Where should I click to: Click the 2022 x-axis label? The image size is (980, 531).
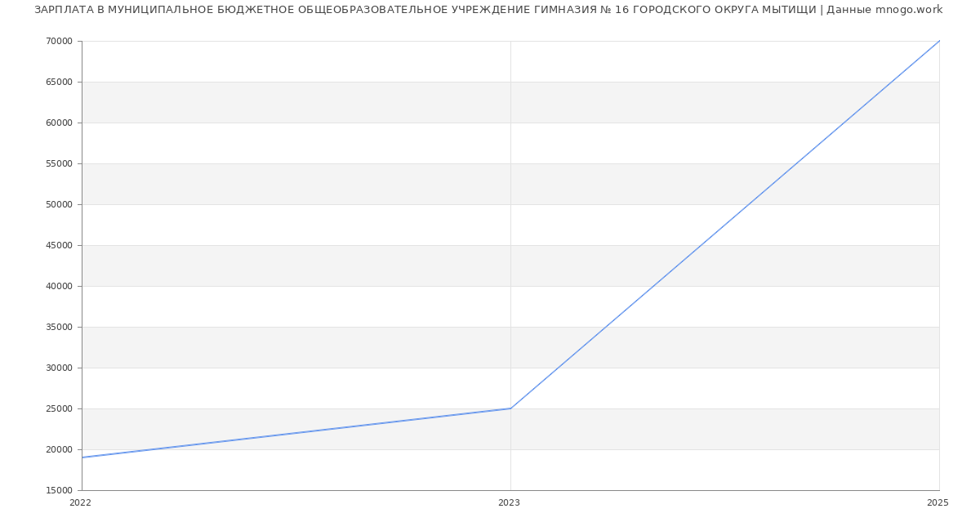(81, 503)
